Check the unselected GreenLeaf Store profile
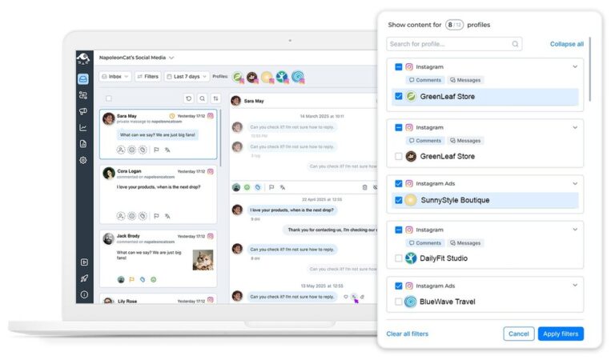 click(399, 156)
